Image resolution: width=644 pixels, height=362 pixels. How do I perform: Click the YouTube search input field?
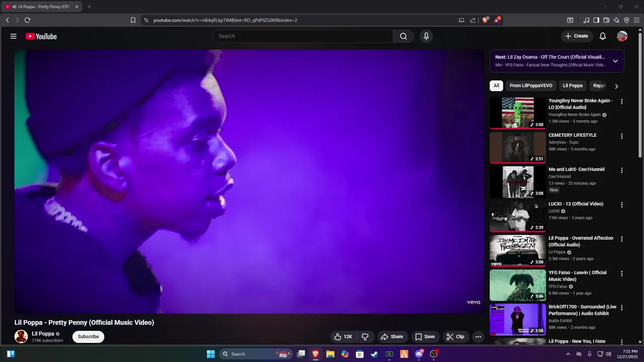[x=303, y=36]
